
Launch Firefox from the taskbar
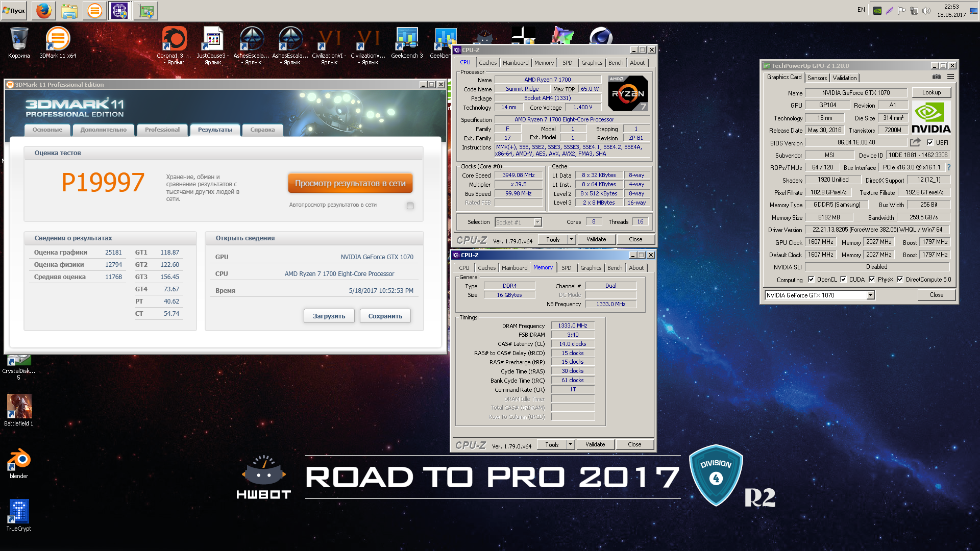44,10
